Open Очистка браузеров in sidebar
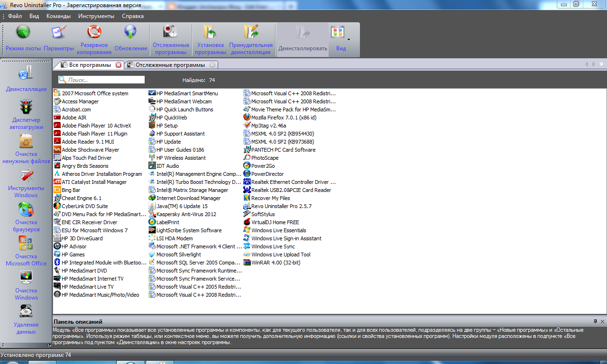Viewport: 607px width, 364px height. (26, 217)
